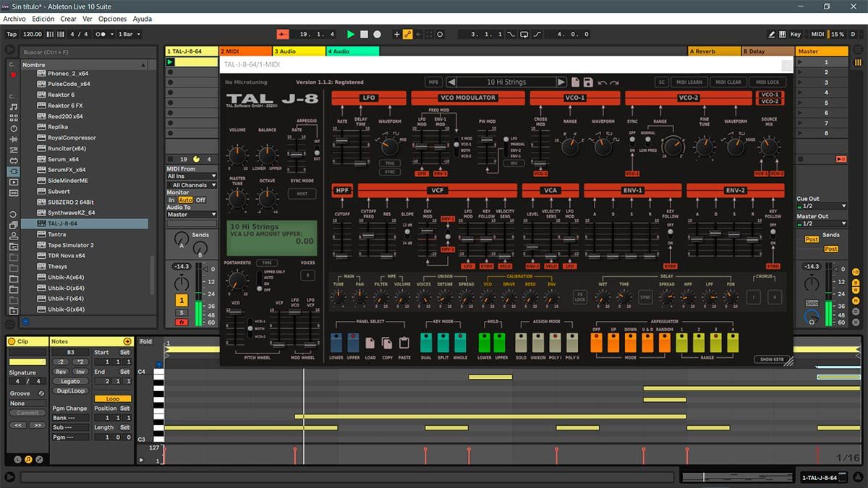Click the Legato button in Notes box
Image resolution: width=868 pixels, height=488 pixels.
click(70, 381)
